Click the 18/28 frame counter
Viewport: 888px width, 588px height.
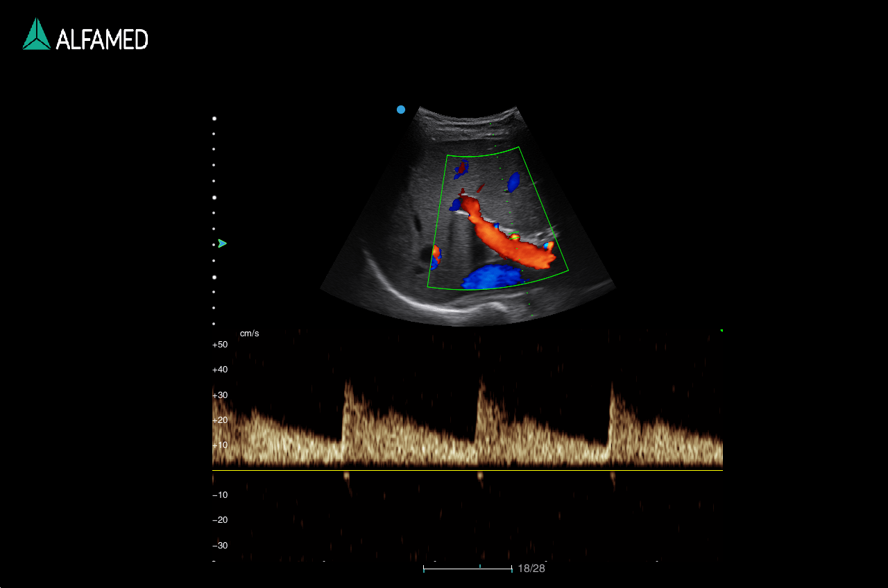coord(531,569)
